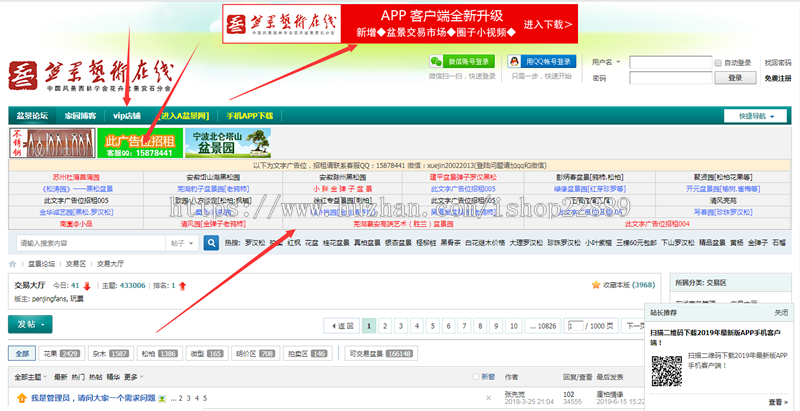Select the 花果 2429 category filter

pos(61,353)
